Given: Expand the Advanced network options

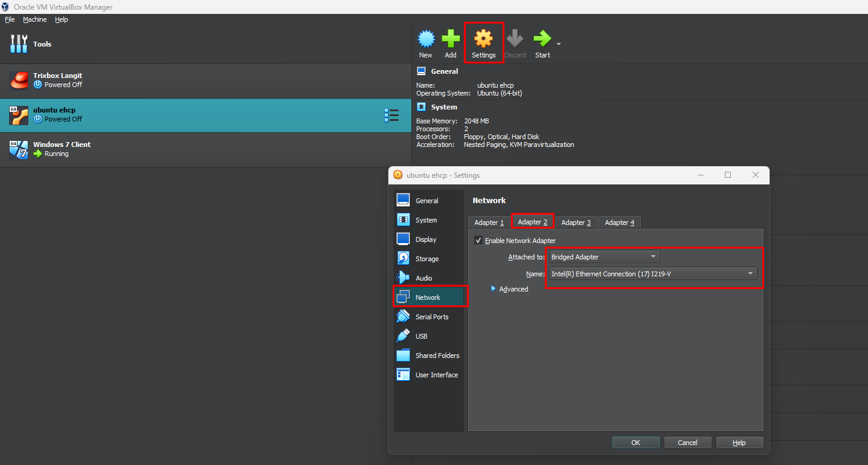Looking at the screenshot, I should coord(510,289).
